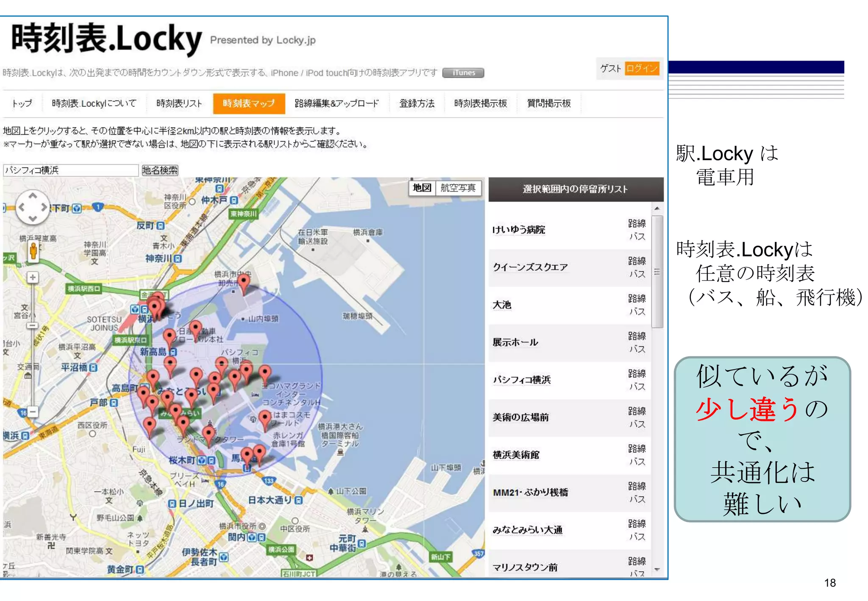Screen dimensions: 868x601
Task: Click the 日ノ出町 station icon on map
Action: 172,504
